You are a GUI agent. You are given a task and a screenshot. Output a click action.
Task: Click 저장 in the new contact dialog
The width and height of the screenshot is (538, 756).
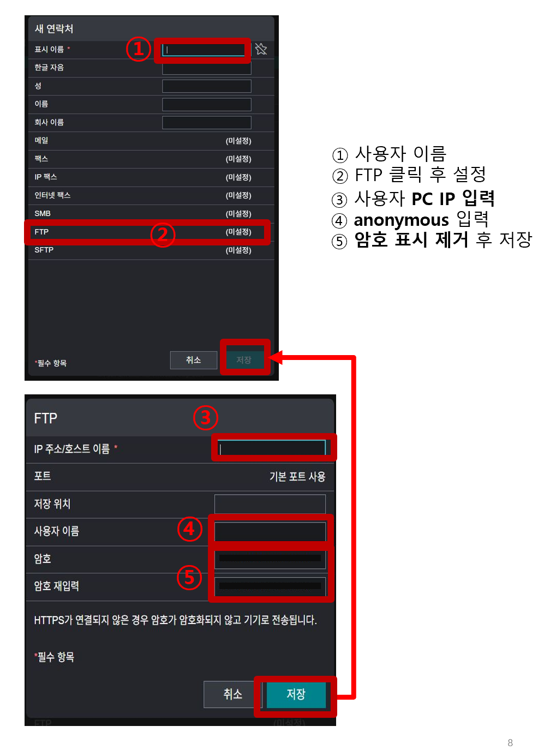pyautogui.click(x=244, y=360)
